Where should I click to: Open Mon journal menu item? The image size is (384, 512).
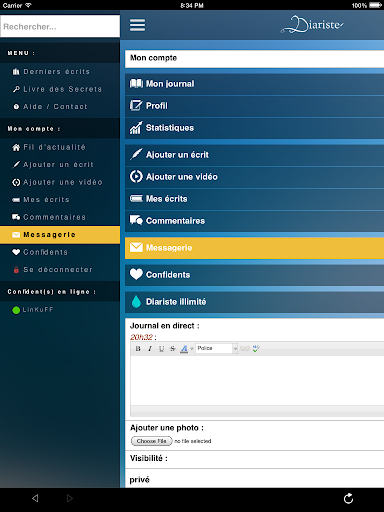tap(254, 84)
